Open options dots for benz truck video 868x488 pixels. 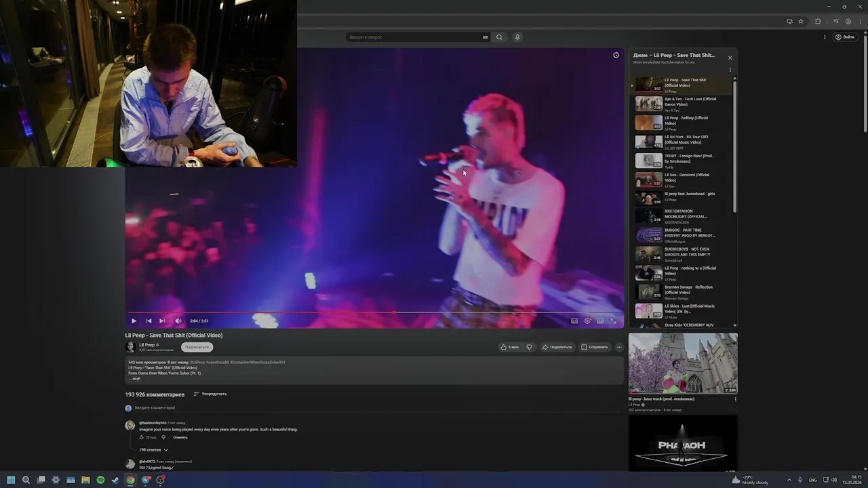pos(735,399)
